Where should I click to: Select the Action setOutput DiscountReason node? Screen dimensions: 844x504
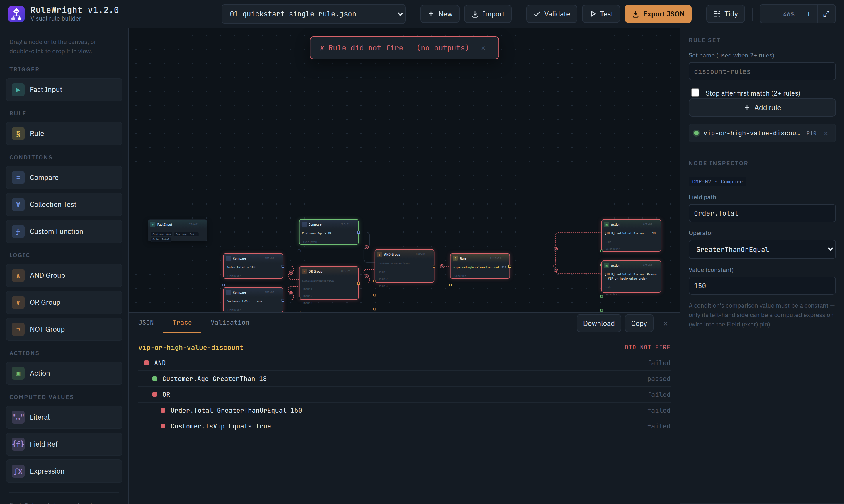click(631, 276)
